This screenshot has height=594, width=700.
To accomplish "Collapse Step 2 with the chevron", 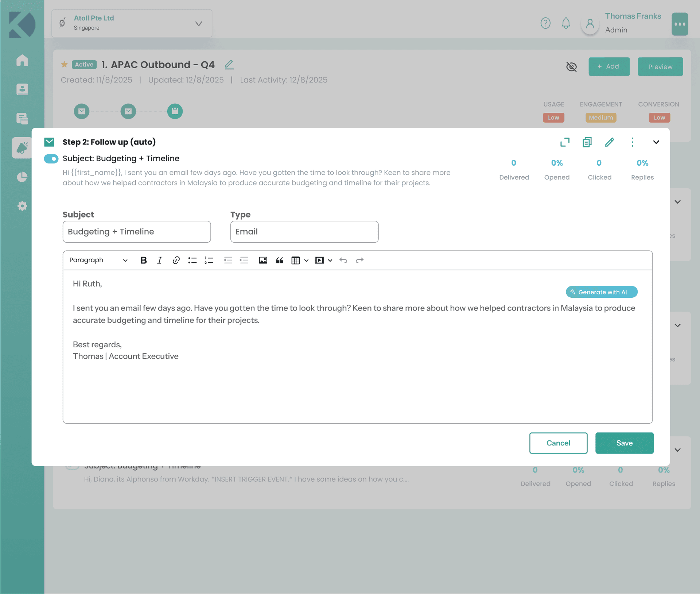I will point(656,142).
